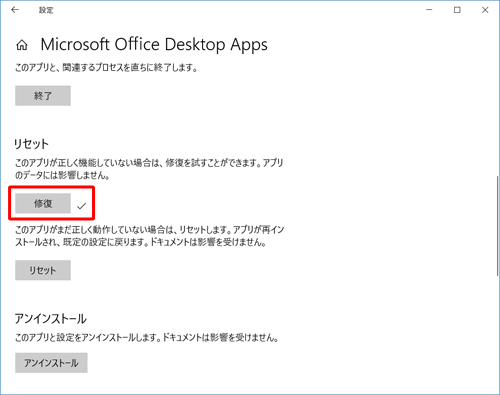Click the リセット section heading
This screenshot has height=395, width=500.
pos(31,144)
